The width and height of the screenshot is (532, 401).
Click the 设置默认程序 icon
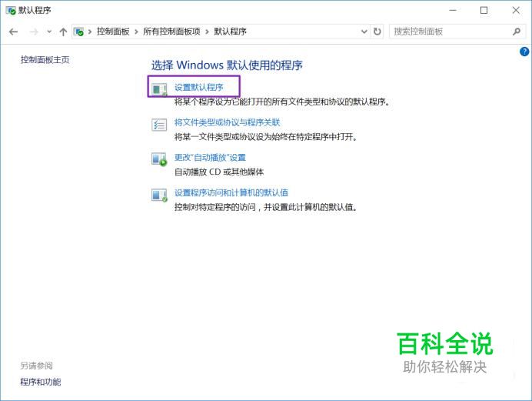pyautogui.click(x=159, y=89)
